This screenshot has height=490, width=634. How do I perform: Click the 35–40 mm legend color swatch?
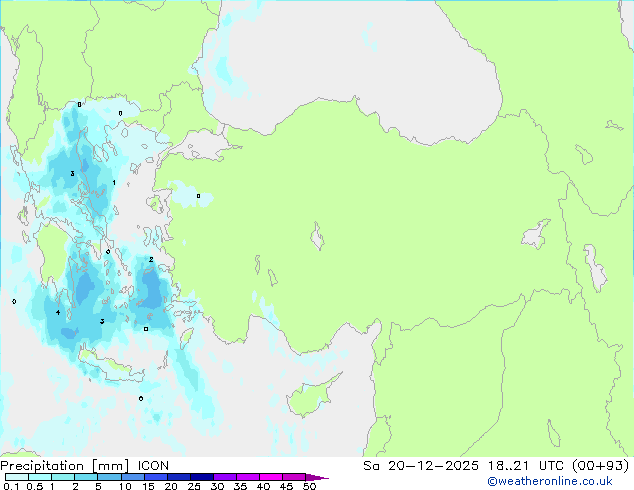coord(248,477)
